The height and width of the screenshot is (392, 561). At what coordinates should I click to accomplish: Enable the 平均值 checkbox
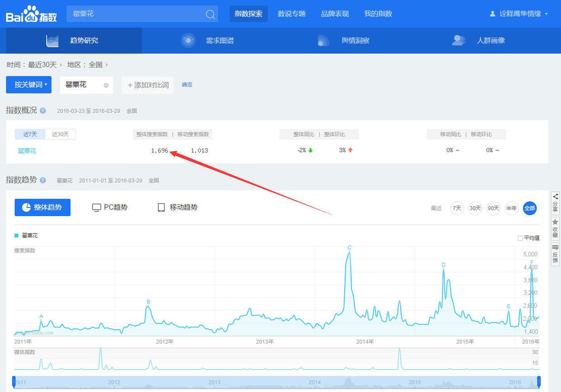[520, 238]
